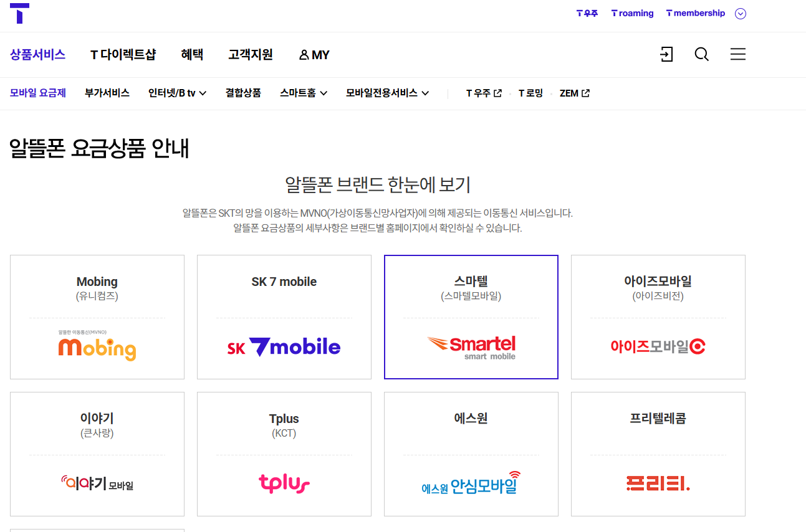The height and width of the screenshot is (532, 806).
Task: Open the T roaming link
Action: coord(633,13)
